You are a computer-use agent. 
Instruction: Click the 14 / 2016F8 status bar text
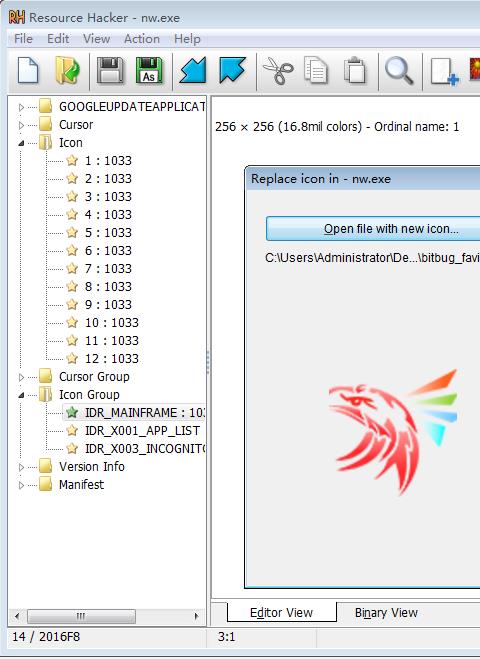click(46, 637)
